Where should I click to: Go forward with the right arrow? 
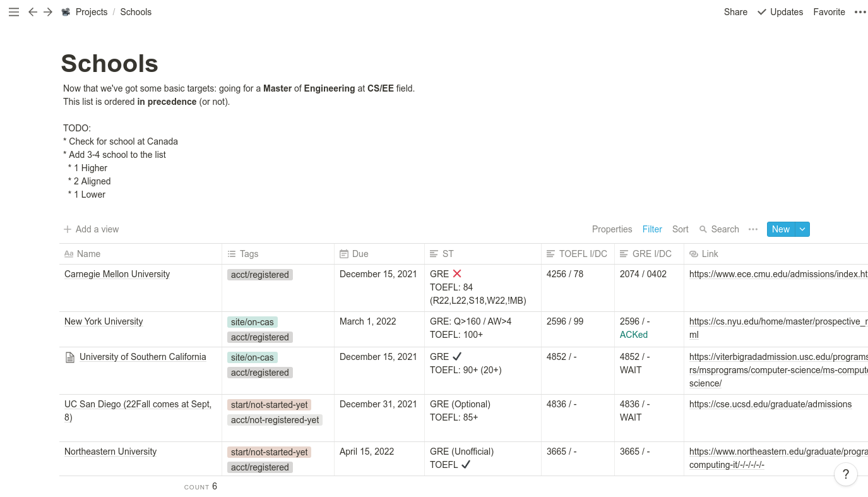pyautogui.click(x=48, y=12)
